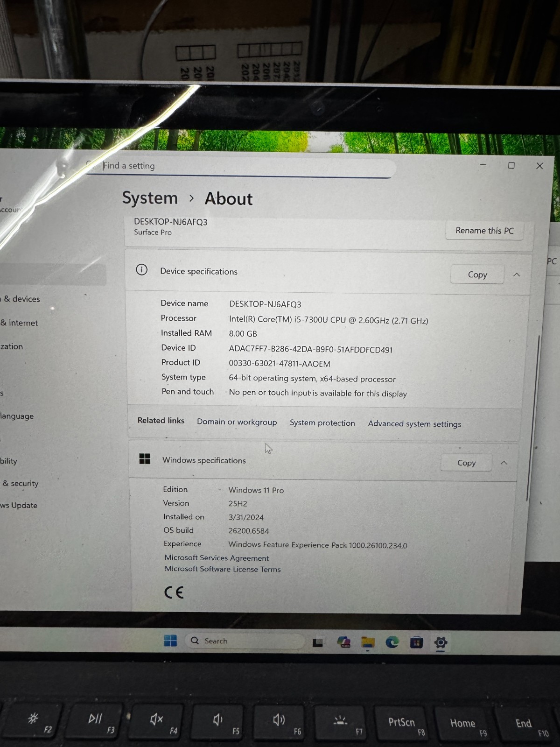Viewport: 560px width, 747px height.
Task: Open File Explorer from the taskbar
Action: click(x=368, y=643)
